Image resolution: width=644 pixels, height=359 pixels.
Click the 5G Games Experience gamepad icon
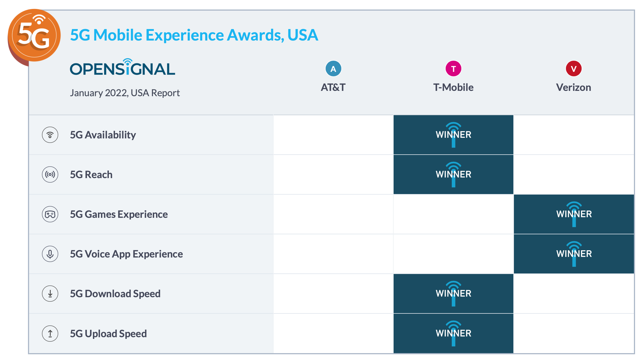[50, 214]
